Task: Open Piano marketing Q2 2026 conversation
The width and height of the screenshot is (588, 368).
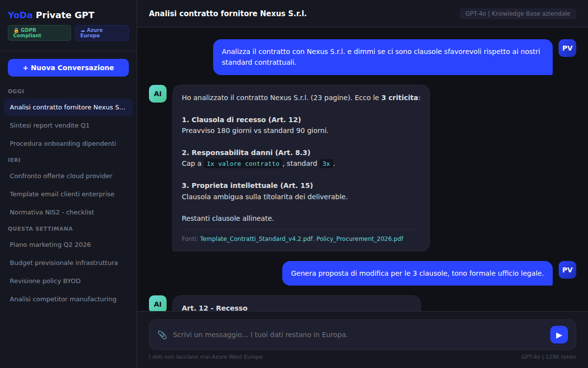Action: click(50, 245)
